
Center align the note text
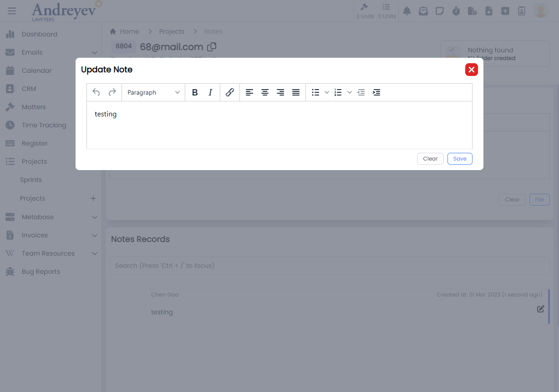click(x=265, y=92)
